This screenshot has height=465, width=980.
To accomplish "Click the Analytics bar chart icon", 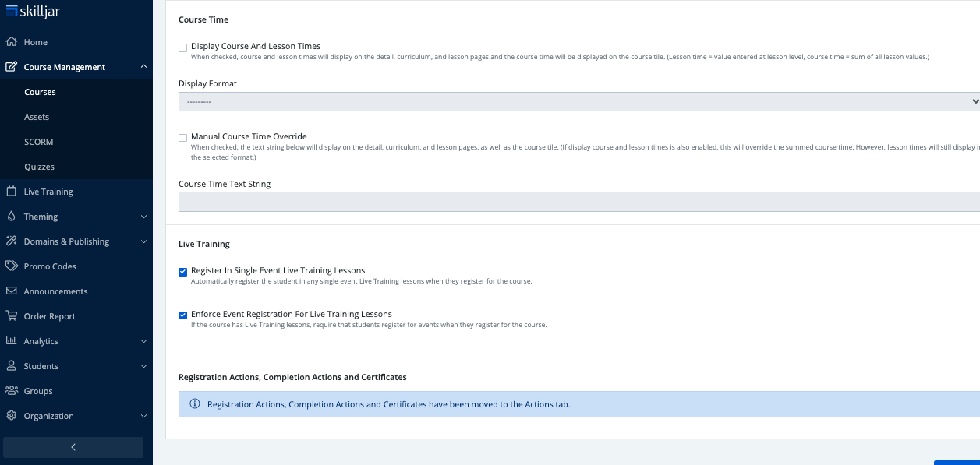I will [x=11, y=341].
